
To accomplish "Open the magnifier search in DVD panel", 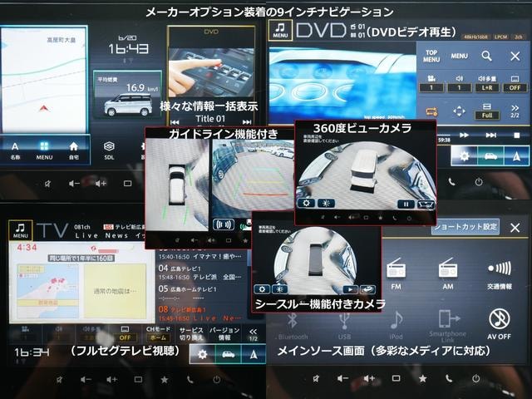I will pos(486,56).
